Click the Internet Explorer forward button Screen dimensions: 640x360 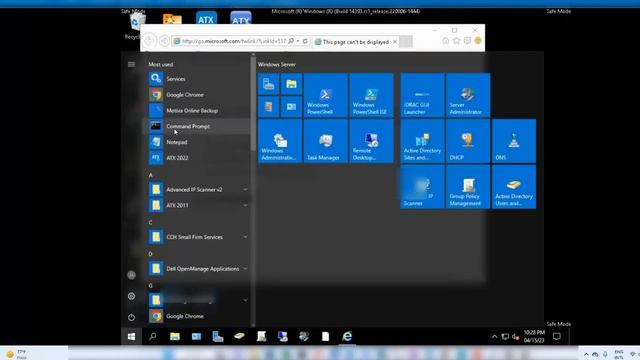(x=164, y=41)
